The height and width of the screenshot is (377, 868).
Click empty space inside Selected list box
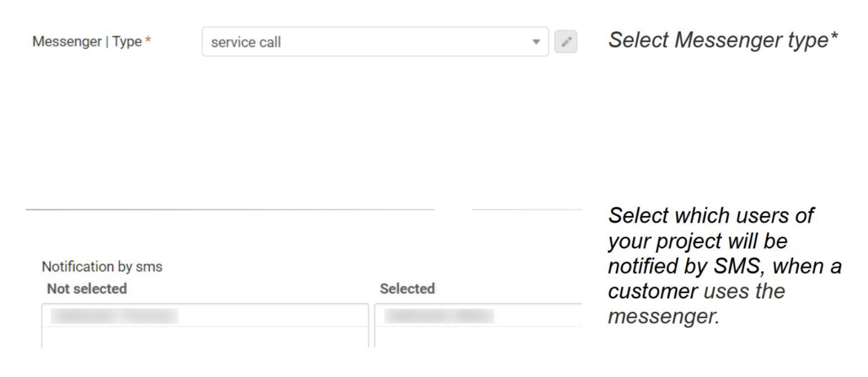[477, 337]
